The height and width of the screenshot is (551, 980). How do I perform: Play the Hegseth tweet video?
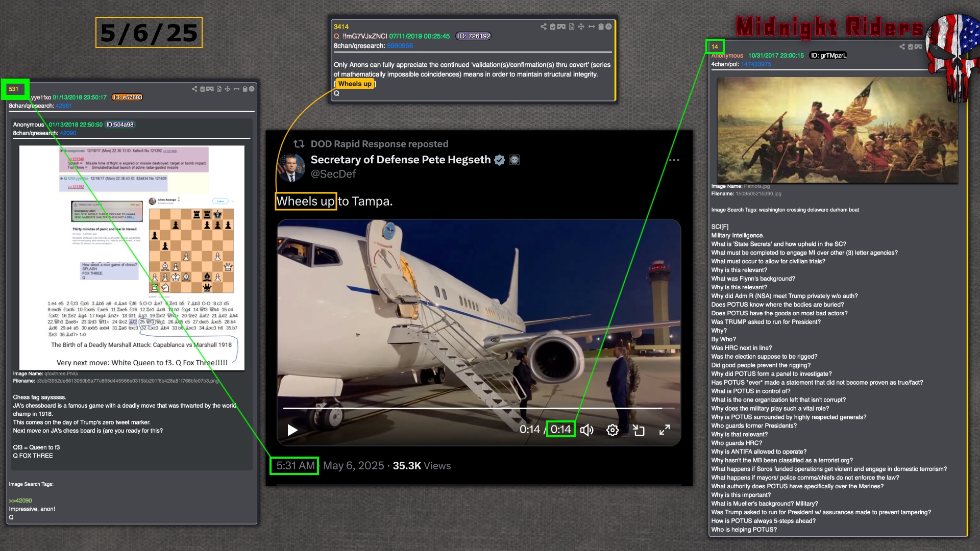[x=292, y=430]
